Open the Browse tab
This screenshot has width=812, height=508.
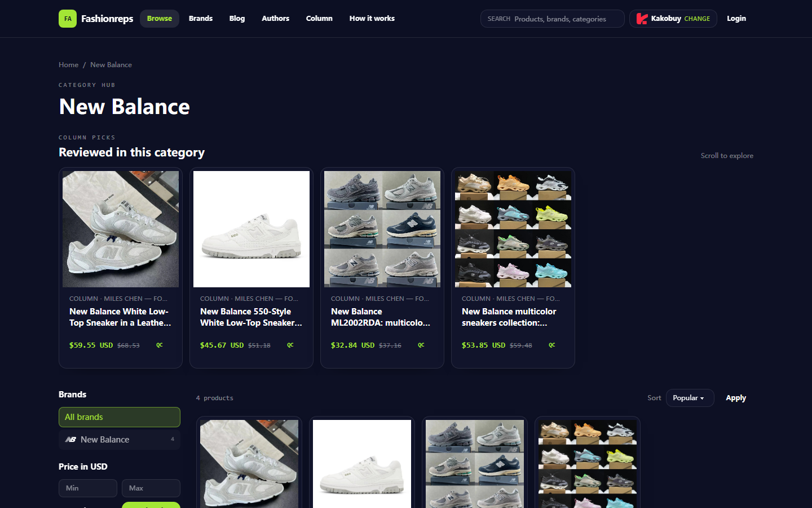160,19
